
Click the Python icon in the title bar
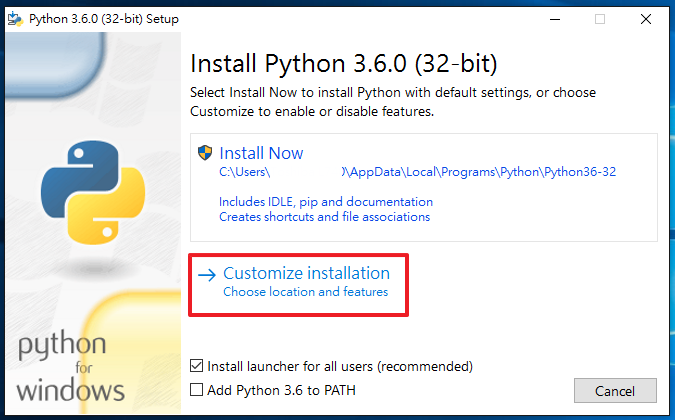[x=15, y=18]
